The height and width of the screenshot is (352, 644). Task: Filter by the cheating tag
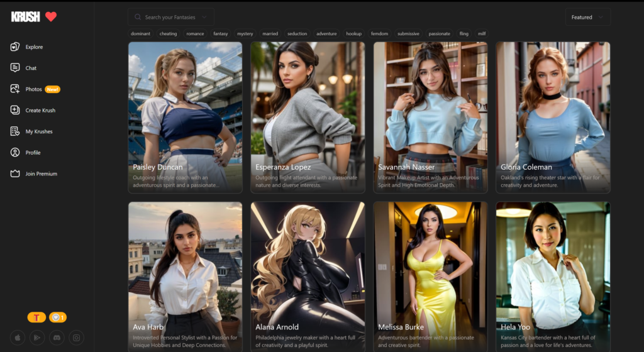169,34
